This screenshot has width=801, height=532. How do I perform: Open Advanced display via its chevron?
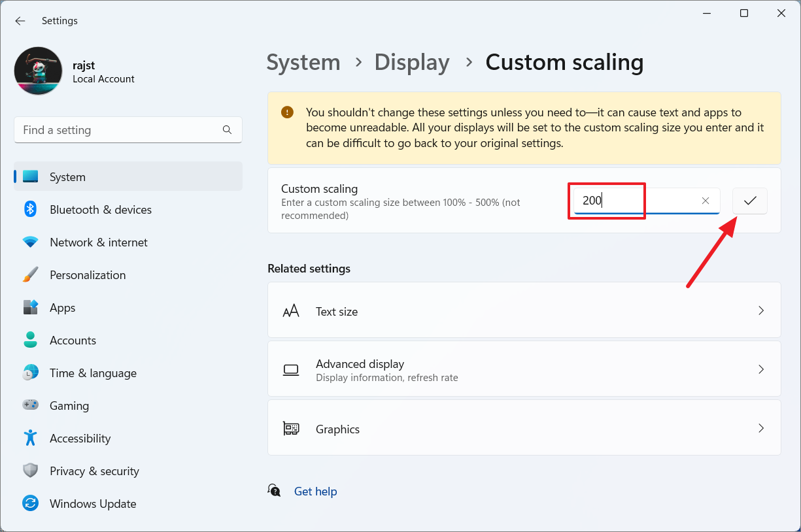(760, 369)
